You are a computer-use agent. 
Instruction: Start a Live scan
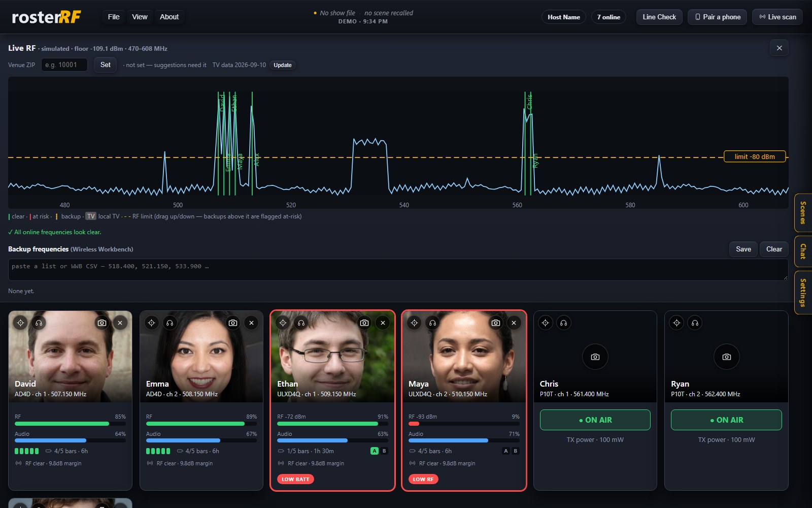(x=777, y=17)
